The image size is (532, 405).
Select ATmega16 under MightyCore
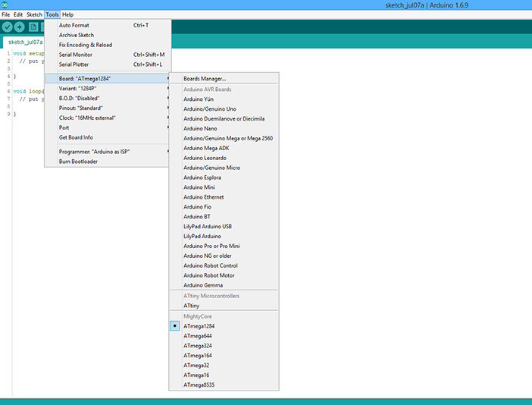(224, 375)
